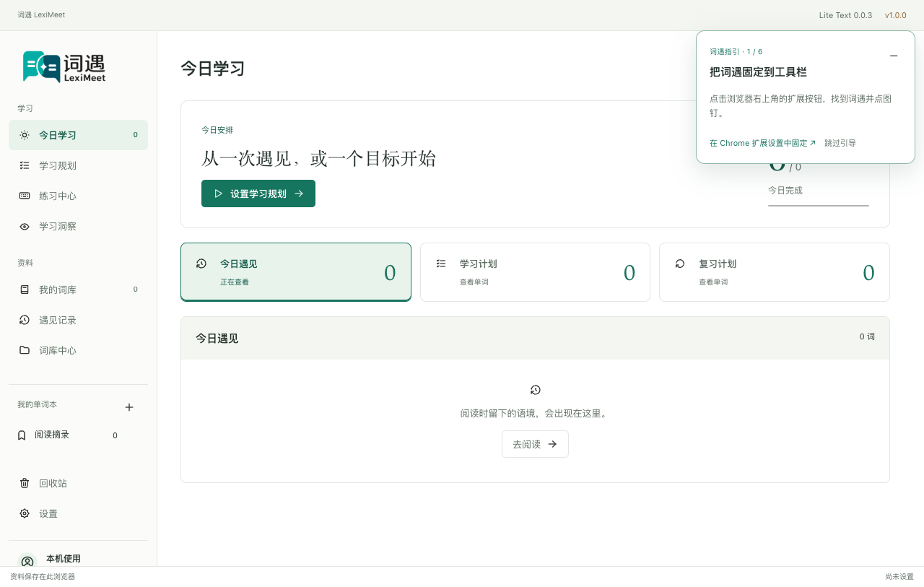Open 学习规划 in the sidebar

78,165
